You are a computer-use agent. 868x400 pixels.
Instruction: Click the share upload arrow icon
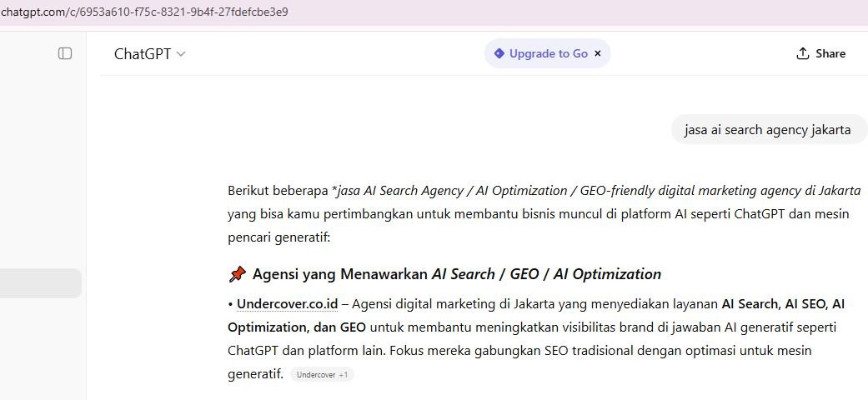click(803, 53)
